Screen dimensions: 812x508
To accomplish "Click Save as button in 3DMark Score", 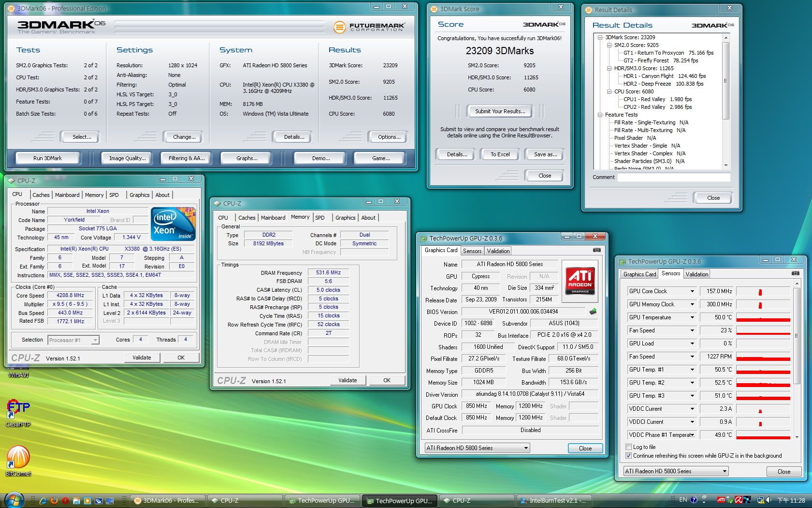I will pos(545,154).
